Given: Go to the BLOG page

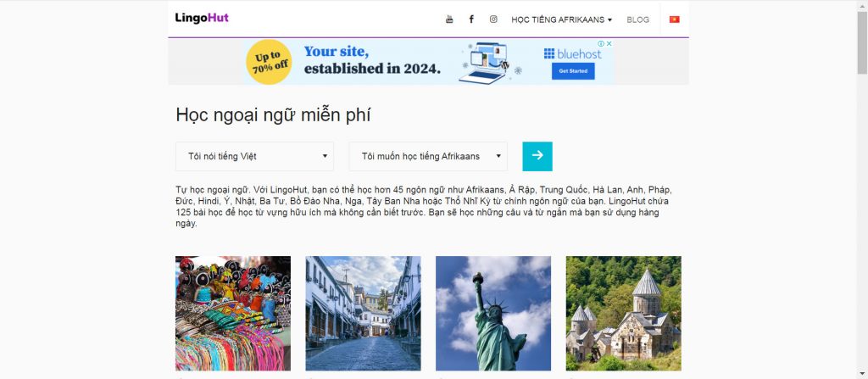Looking at the screenshot, I should [637, 20].
